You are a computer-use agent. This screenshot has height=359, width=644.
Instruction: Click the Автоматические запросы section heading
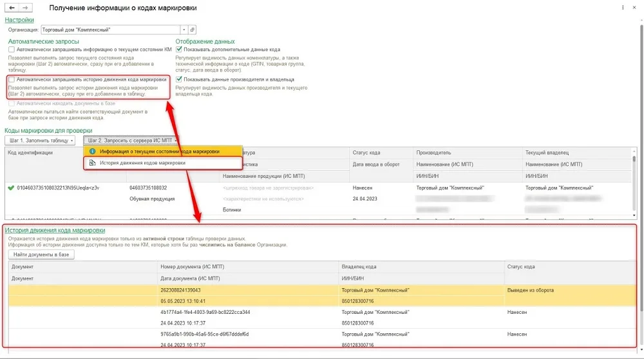coord(44,41)
